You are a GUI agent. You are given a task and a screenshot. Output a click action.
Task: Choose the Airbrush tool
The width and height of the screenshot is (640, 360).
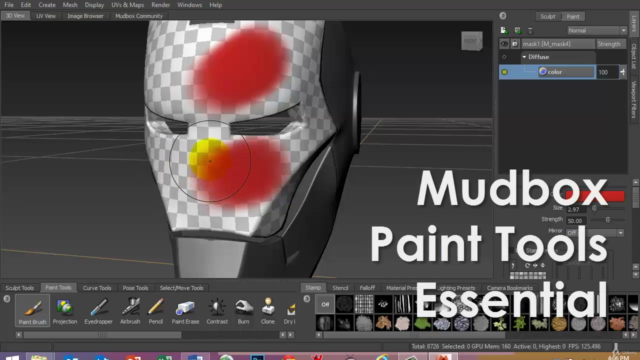(130, 311)
